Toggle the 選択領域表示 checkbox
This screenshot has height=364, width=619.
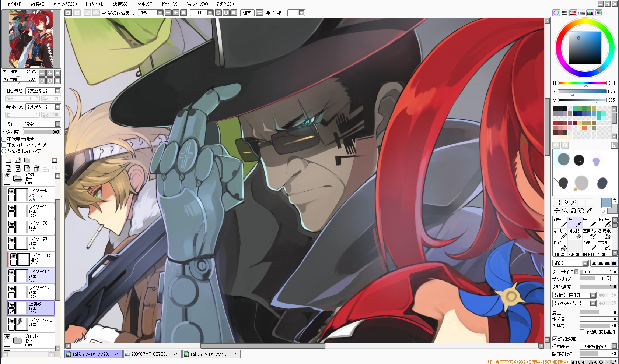[104, 13]
